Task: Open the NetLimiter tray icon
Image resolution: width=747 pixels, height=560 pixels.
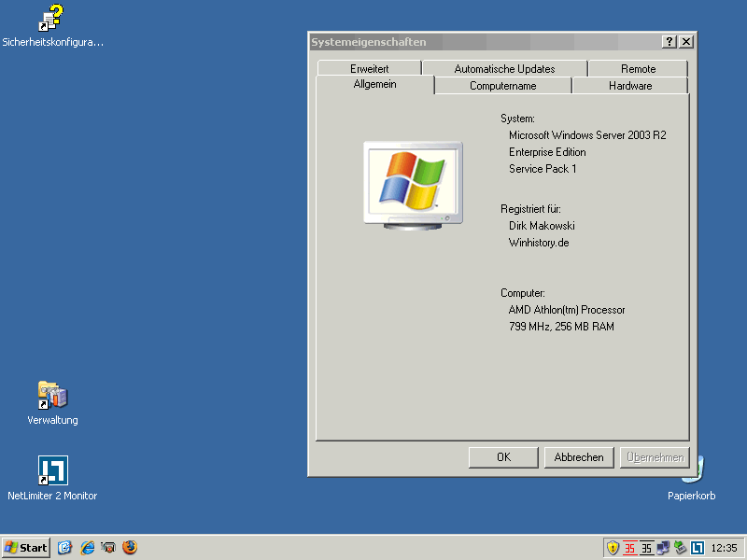Action: coord(697,548)
